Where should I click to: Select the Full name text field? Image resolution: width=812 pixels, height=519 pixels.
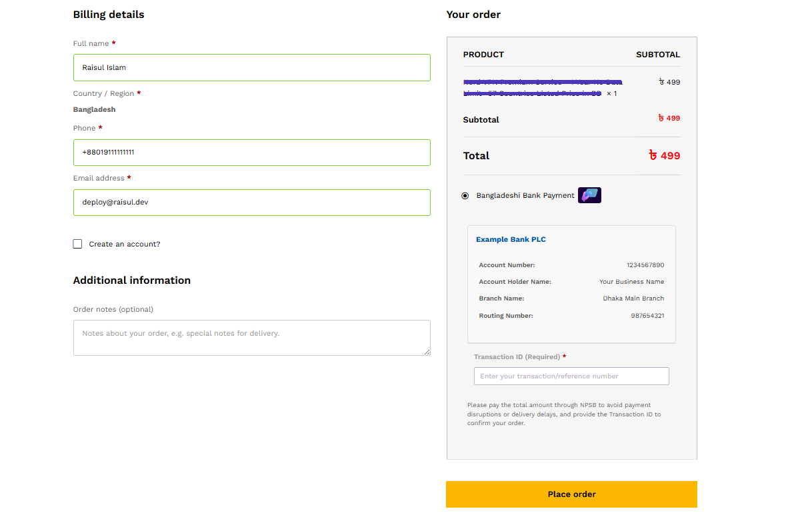pos(251,67)
